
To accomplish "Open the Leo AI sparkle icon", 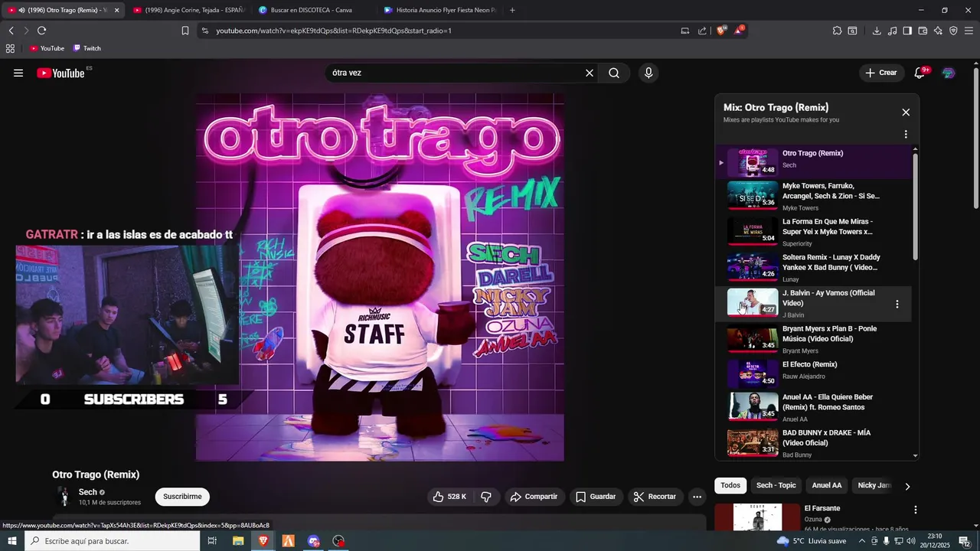I will coord(938,31).
